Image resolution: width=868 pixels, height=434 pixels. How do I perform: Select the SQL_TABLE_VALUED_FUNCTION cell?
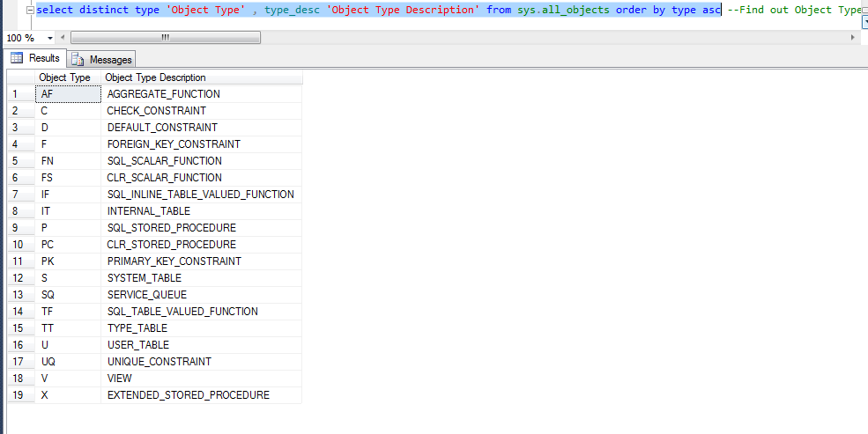tap(202, 312)
